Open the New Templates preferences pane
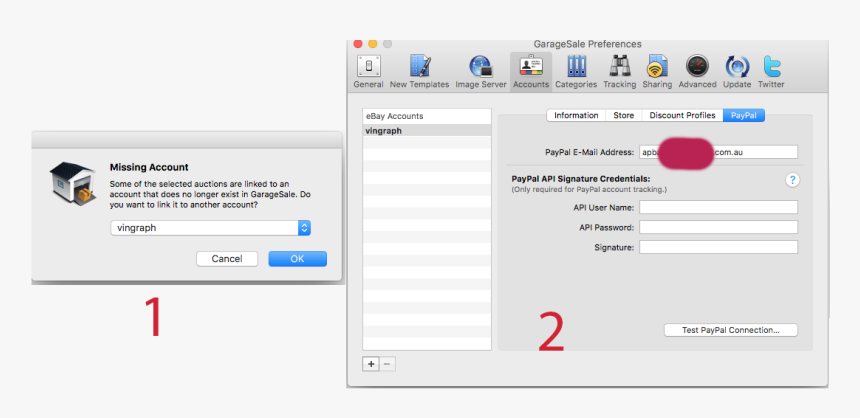 (419, 72)
